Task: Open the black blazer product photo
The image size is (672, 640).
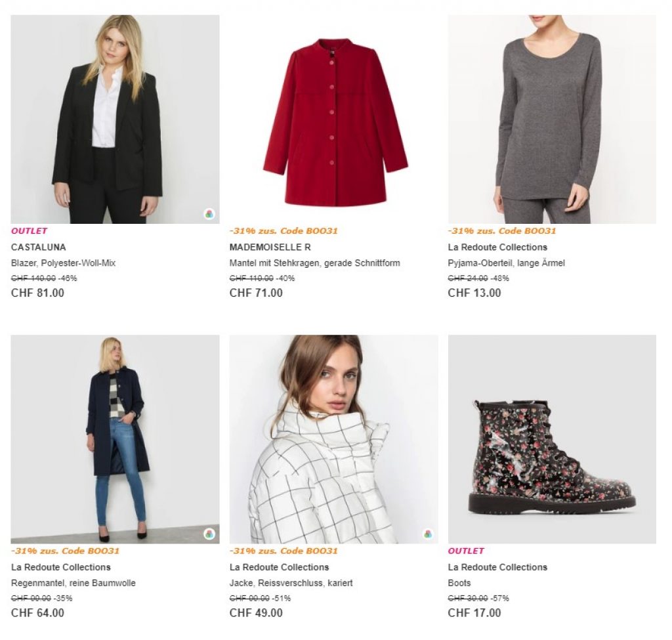Action: [115, 119]
